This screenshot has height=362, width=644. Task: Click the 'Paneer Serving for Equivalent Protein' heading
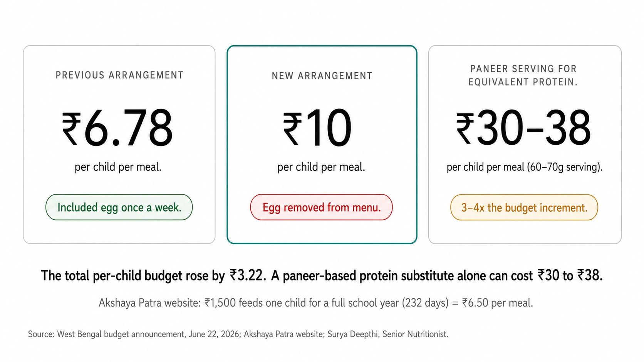coord(523,75)
